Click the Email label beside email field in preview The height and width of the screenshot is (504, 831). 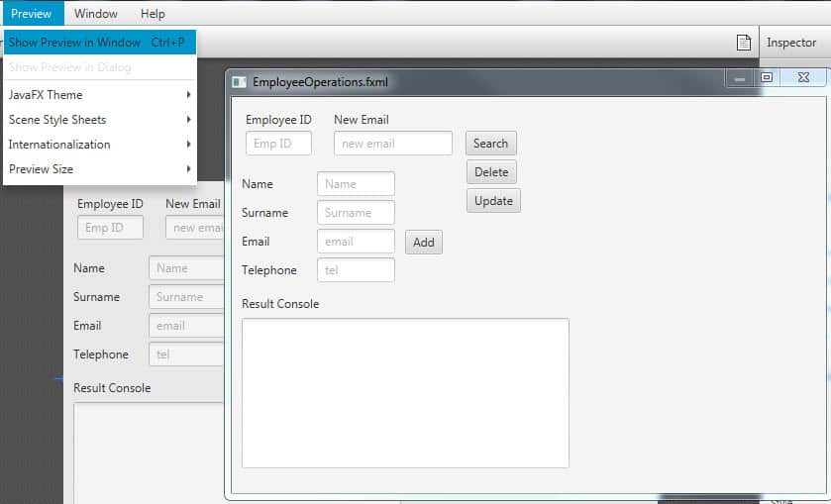coord(256,242)
